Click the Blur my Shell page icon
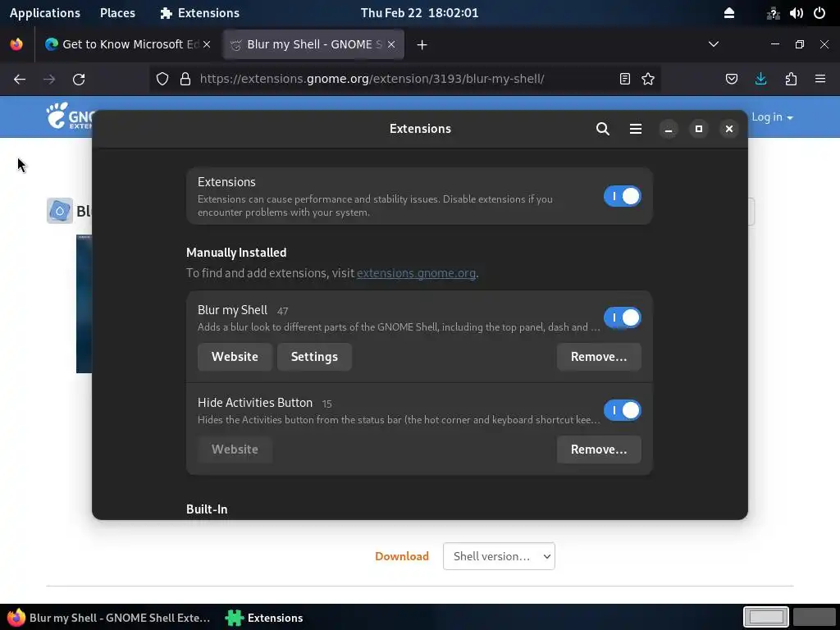840x630 pixels. [x=59, y=211]
